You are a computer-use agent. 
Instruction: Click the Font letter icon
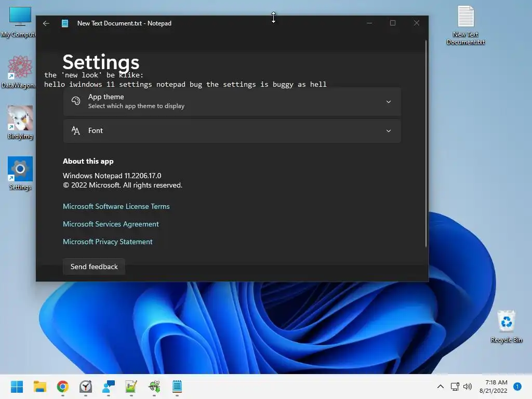click(x=76, y=130)
